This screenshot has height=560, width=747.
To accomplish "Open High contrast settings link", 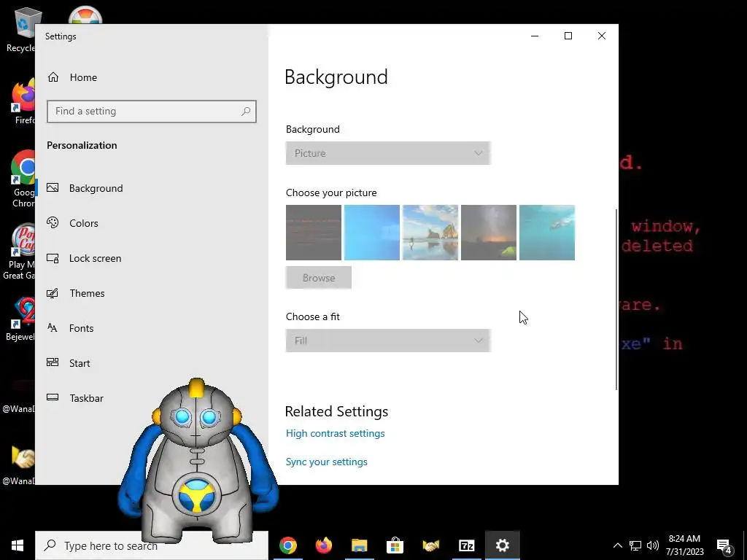I will click(x=336, y=433).
